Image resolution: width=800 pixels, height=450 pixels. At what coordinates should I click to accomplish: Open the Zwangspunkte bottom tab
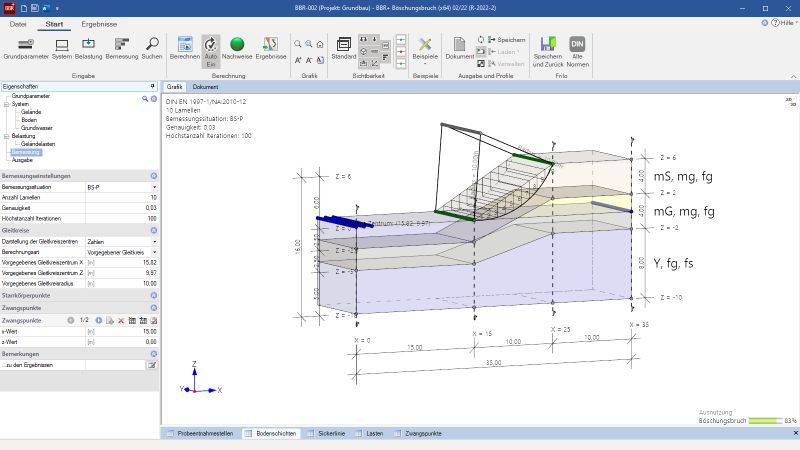pos(418,433)
